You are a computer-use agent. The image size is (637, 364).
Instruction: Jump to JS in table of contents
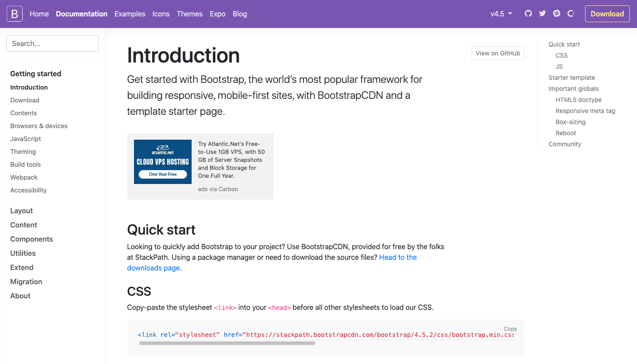pos(559,67)
